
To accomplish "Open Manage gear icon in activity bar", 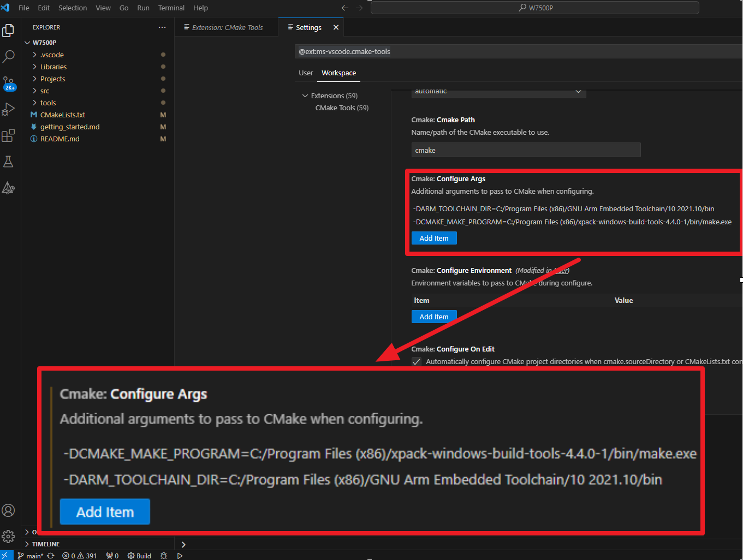I will (8, 537).
